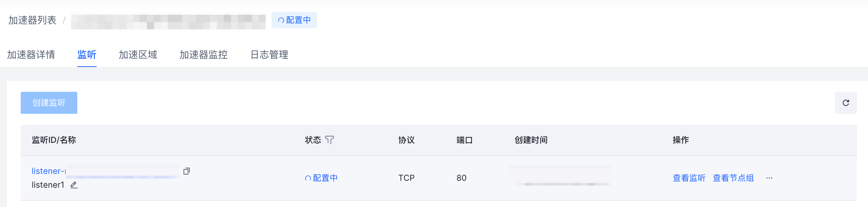868x207 pixels.
Task: Open the 查看监听 link
Action: [689, 178]
